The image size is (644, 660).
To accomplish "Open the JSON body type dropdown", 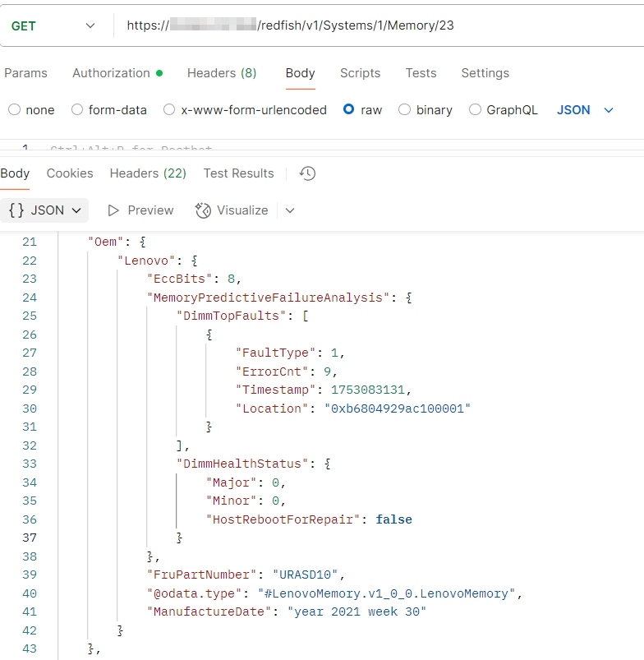I will (x=585, y=109).
